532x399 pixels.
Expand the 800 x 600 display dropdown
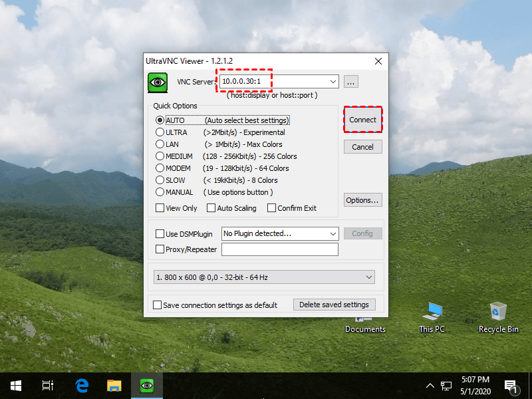point(369,277)
